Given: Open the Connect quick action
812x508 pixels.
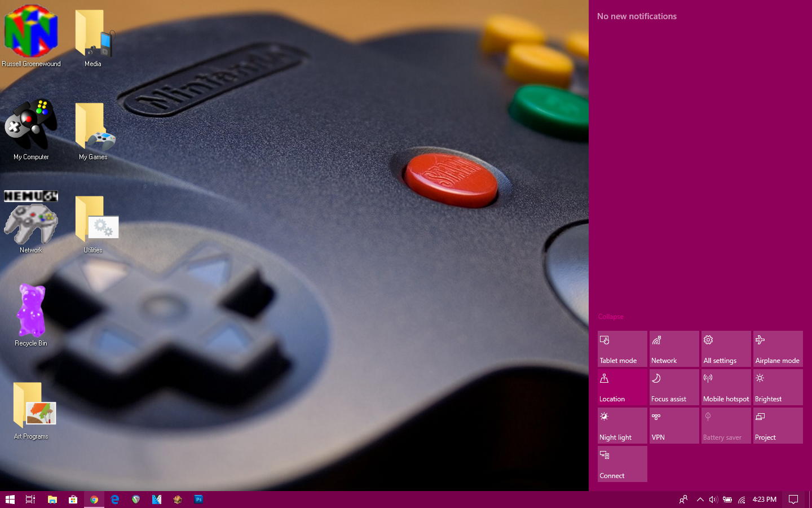Looking at the screenshot, I should [622, 463].
